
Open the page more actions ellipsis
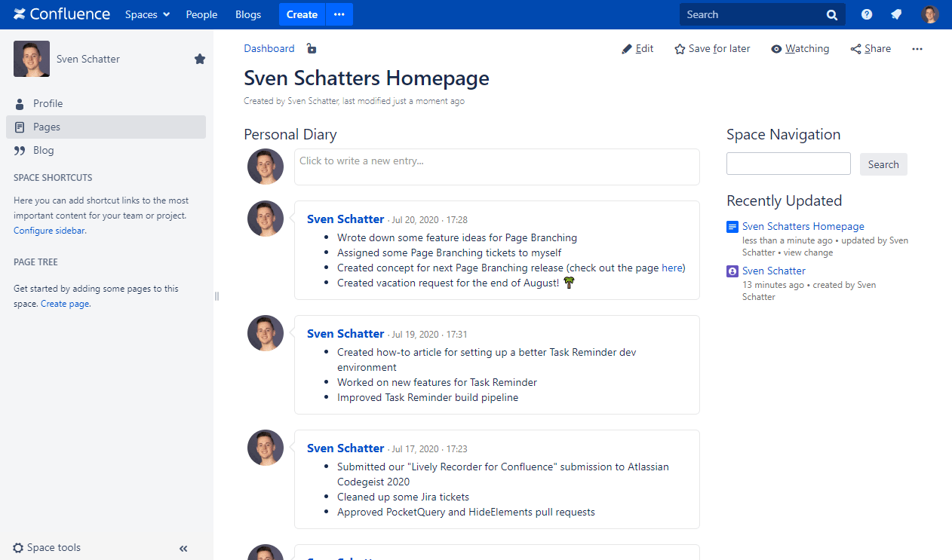coord(917,49)
